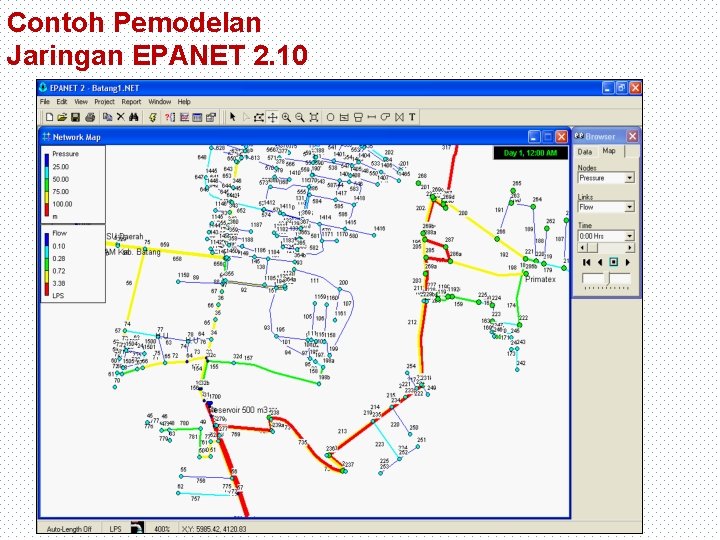The width and height of the screenshot is (720, 540).
Task: Select the Add Tank tool
Action: click(x=358, y=117)
